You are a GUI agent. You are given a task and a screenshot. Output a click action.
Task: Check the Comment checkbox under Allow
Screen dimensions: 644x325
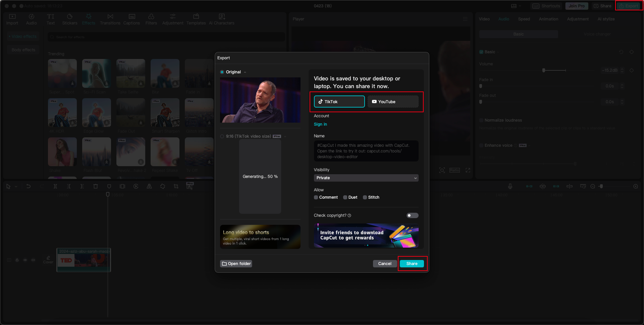point(316,197)
